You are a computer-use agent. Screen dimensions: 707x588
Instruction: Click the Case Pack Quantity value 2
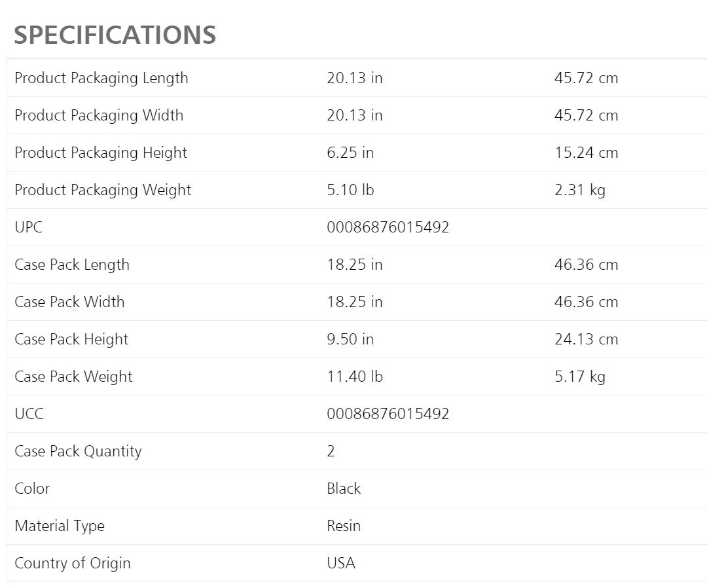(x=331, y=451)
